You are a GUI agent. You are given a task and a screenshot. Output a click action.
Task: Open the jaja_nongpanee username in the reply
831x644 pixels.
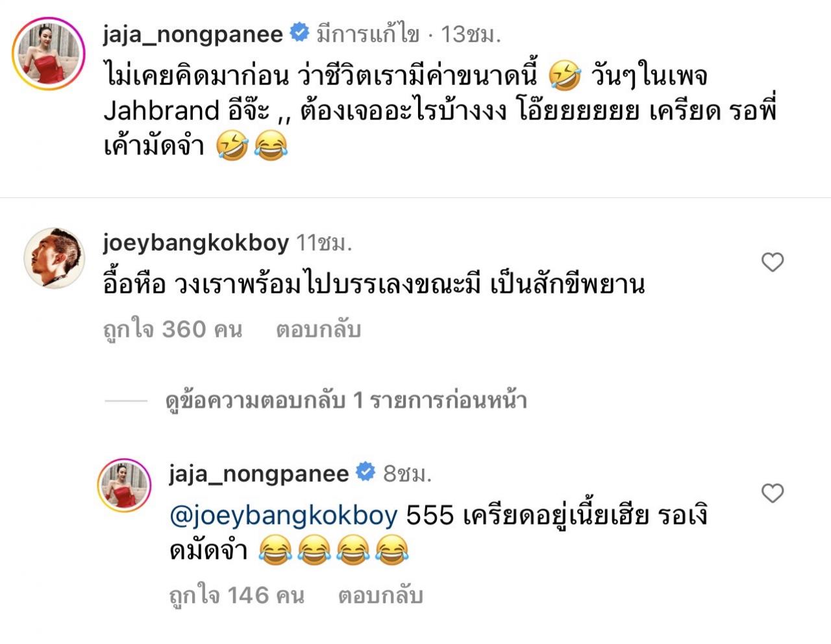(259, 474)
